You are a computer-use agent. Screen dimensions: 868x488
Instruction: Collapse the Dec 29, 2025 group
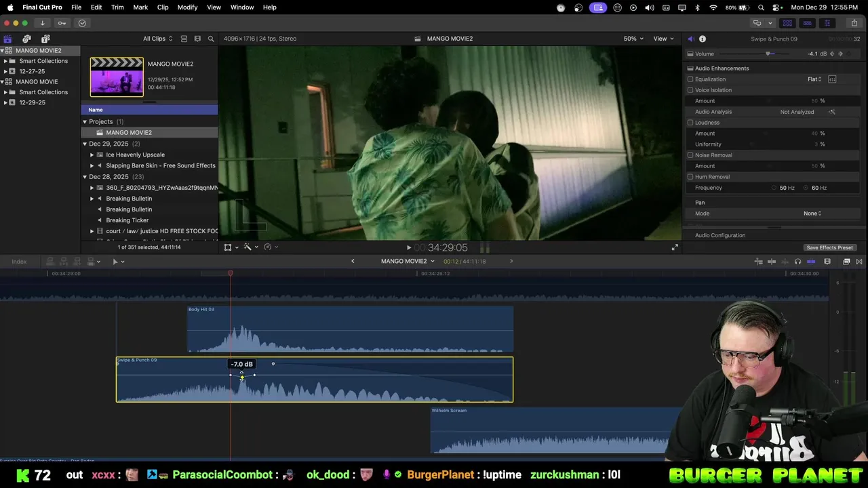coord(85,144)
